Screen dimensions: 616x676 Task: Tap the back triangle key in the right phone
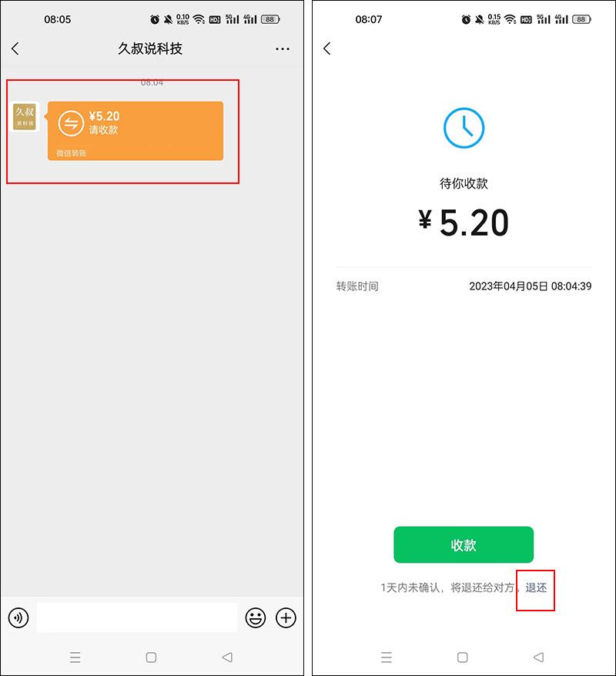click(x=538, y=658)
